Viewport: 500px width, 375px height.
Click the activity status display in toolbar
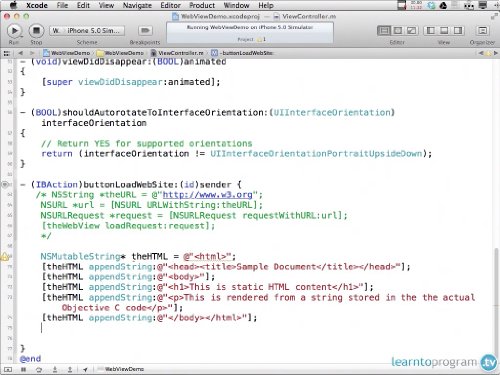tap(250, 33)
